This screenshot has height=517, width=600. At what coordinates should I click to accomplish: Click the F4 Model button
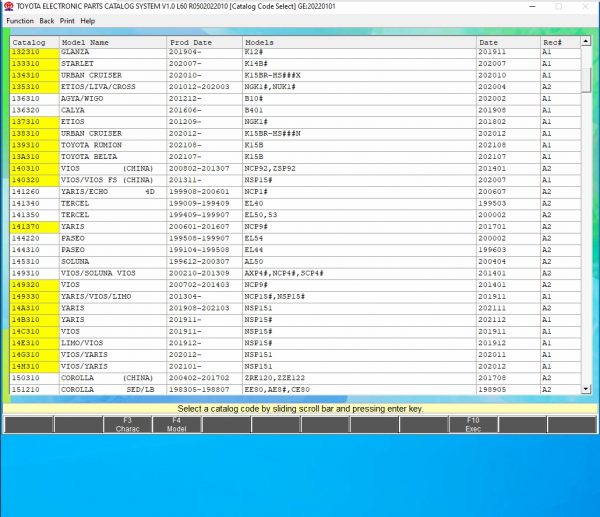[x=176, y=424]
